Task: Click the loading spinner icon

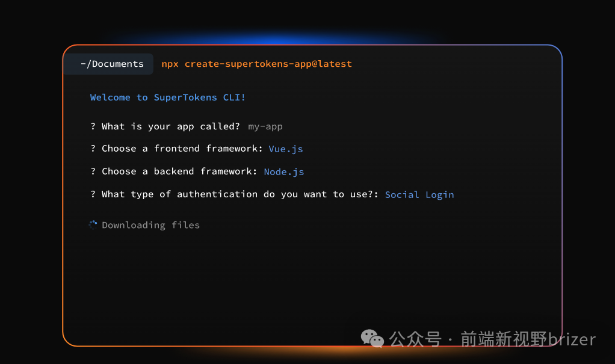Action: click(x=93, y=225)
